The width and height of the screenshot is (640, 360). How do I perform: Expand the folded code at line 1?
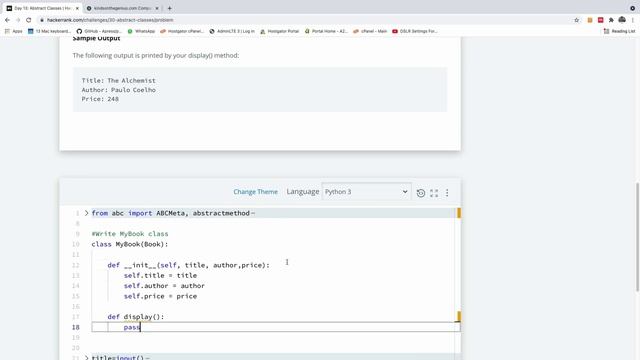(87, 213)
